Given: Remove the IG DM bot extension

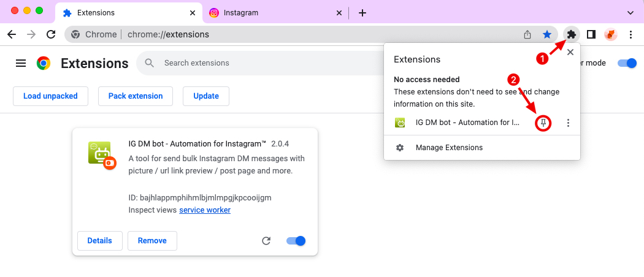Looking at the screenshot, I should tap(152, 240).
